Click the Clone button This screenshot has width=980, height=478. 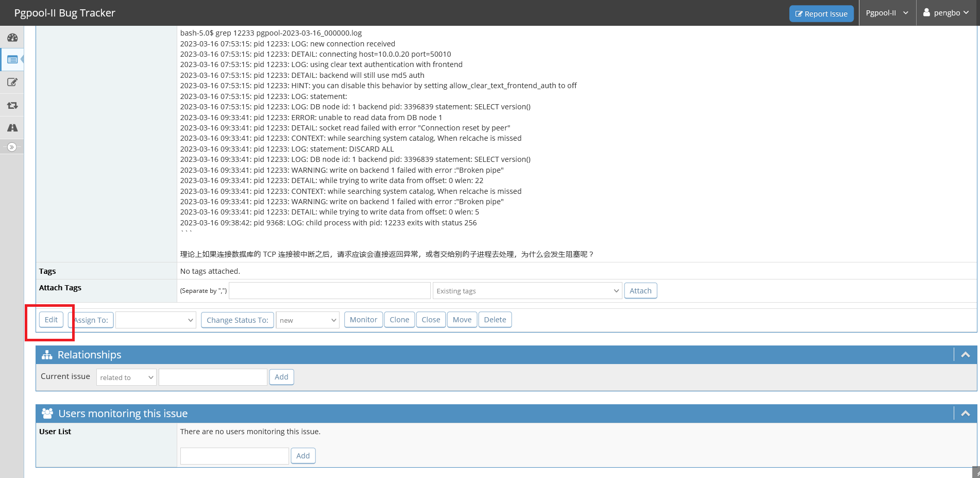[399, 320]
